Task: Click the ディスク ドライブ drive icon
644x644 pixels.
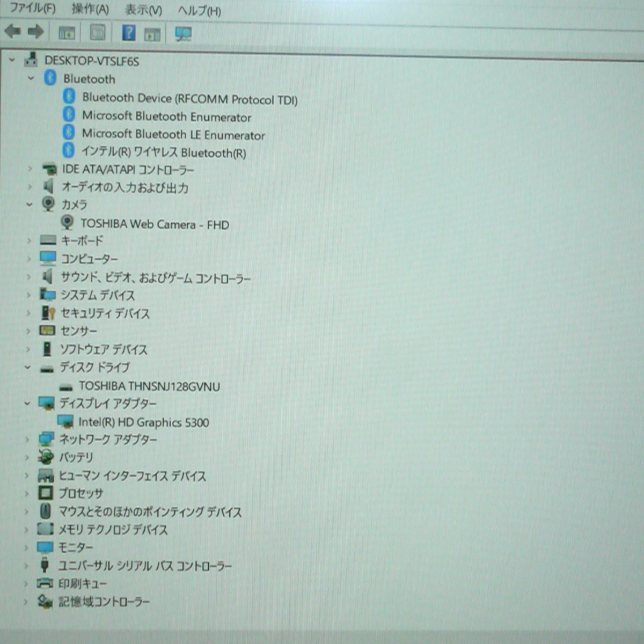Action: pyautogui.click(x=47, y=368)
